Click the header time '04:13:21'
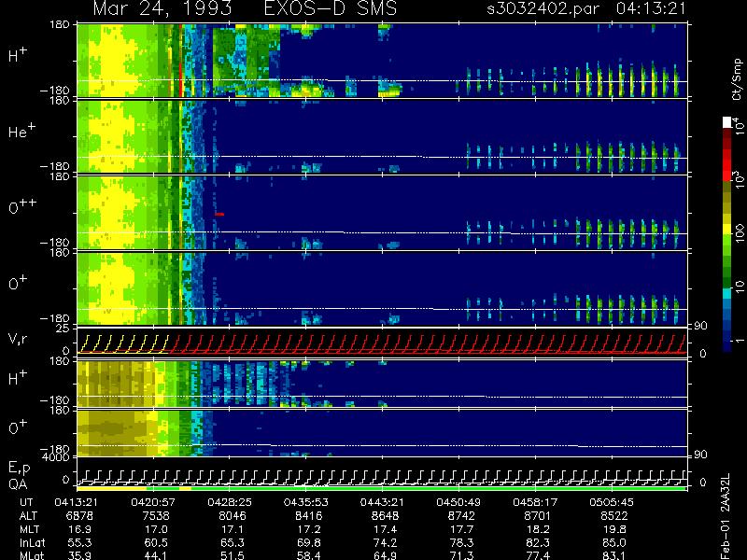The image size is (747, 560). point(651,8)
